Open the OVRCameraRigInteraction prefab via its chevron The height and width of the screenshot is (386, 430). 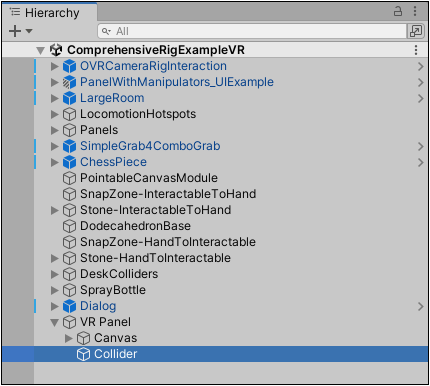[420, 66]
